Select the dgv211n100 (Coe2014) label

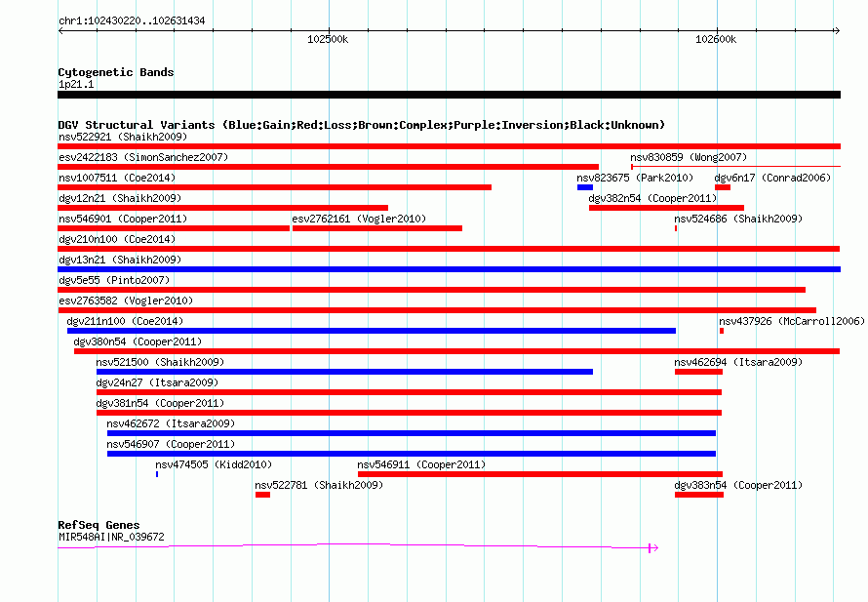(x=125, y=321)
